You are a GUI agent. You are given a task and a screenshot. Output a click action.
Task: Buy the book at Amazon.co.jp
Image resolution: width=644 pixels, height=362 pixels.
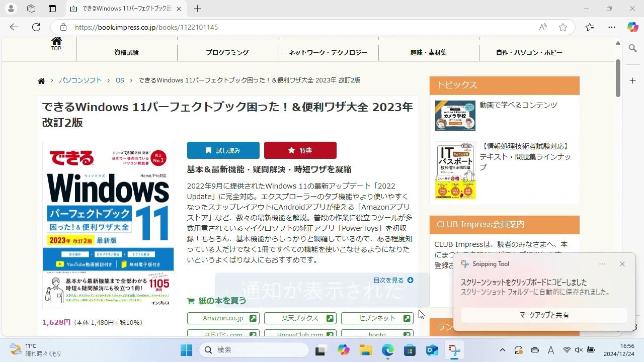[223, 318]
